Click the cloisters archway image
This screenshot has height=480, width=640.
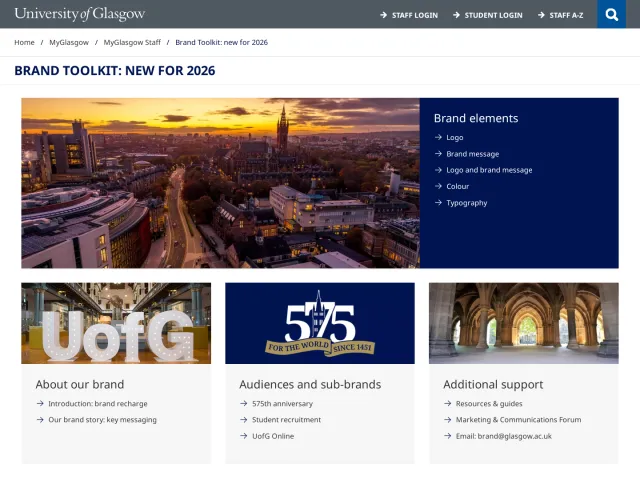point(524,323)
